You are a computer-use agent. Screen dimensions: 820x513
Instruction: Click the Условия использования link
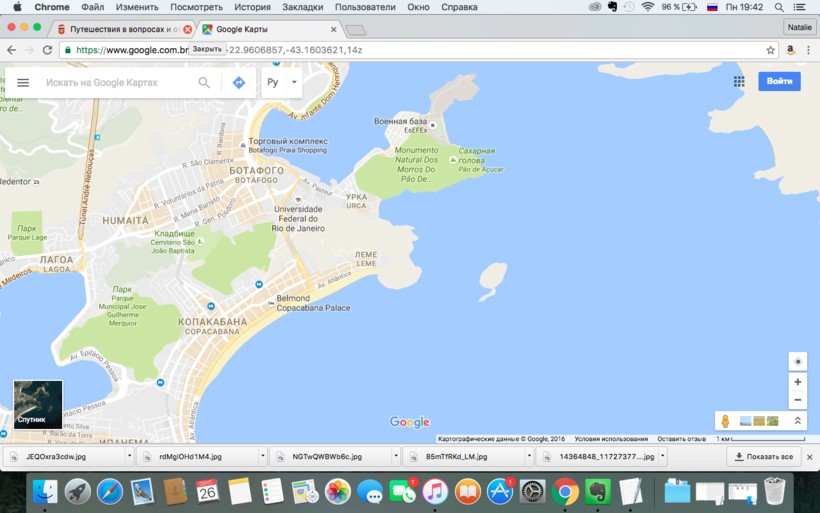(611, 439)
